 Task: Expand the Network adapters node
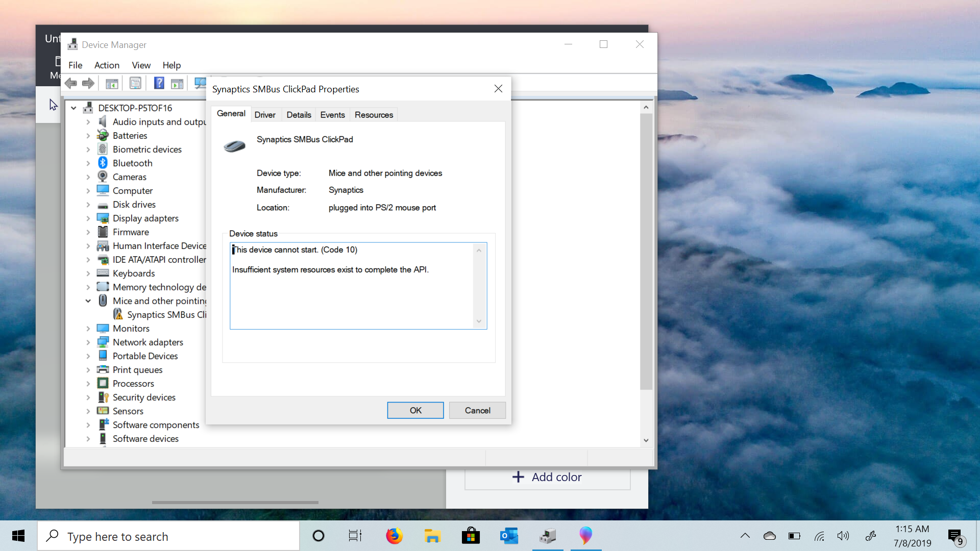88,342
